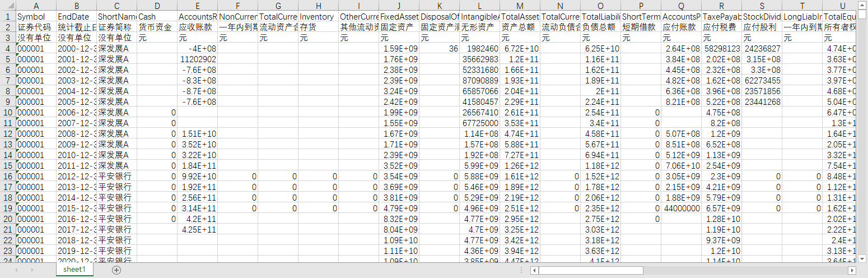Image resolution: width=868 pixels, height=278 pixels.
Task: Click the tab bar split handle dots
Action: click(x=522, y=270)
